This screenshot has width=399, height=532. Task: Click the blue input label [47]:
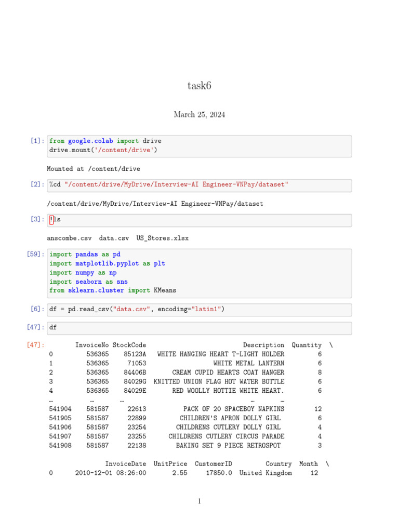pyautogui.click(x=36, y=327)
